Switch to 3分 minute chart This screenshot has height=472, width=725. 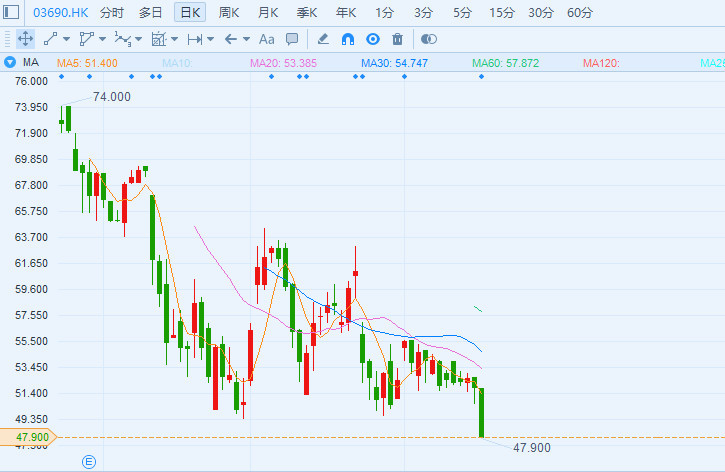[423, 13]
